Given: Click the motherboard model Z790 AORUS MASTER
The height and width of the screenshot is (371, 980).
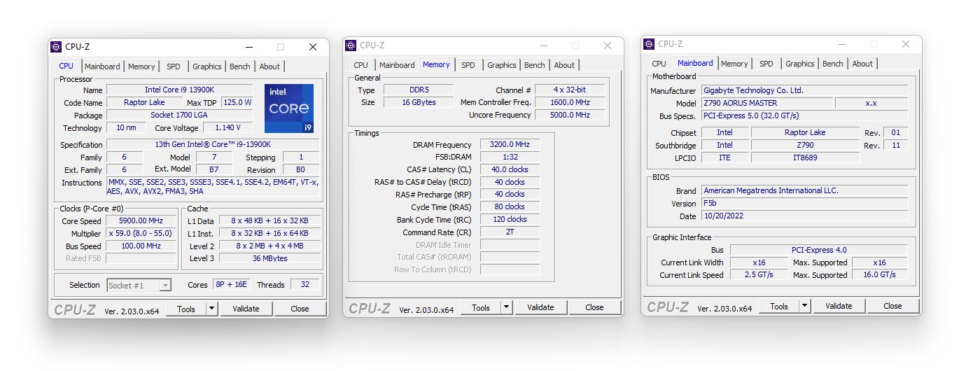Looking at the screenshot, I should click(x=766, y=103).
